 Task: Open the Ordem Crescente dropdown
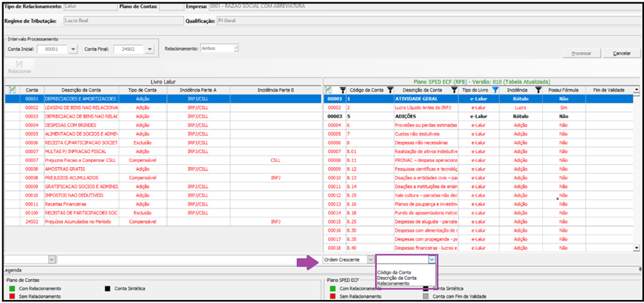370,259
